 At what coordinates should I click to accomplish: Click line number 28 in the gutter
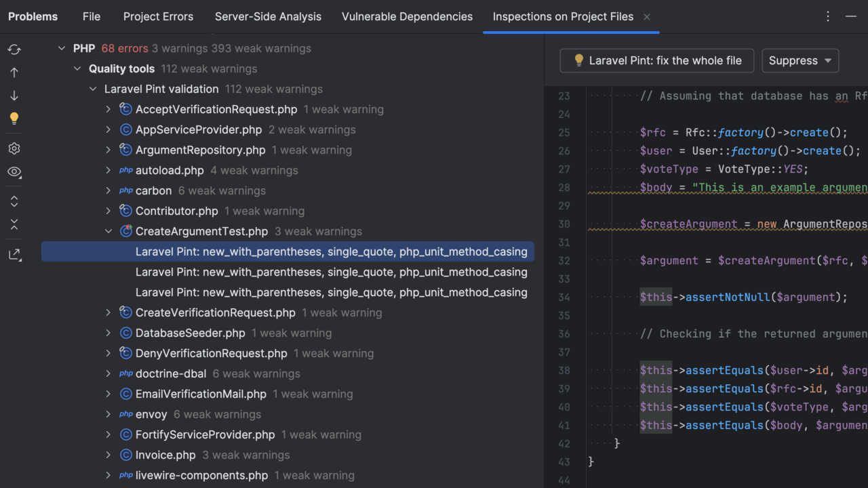click(x=564, y=187)
